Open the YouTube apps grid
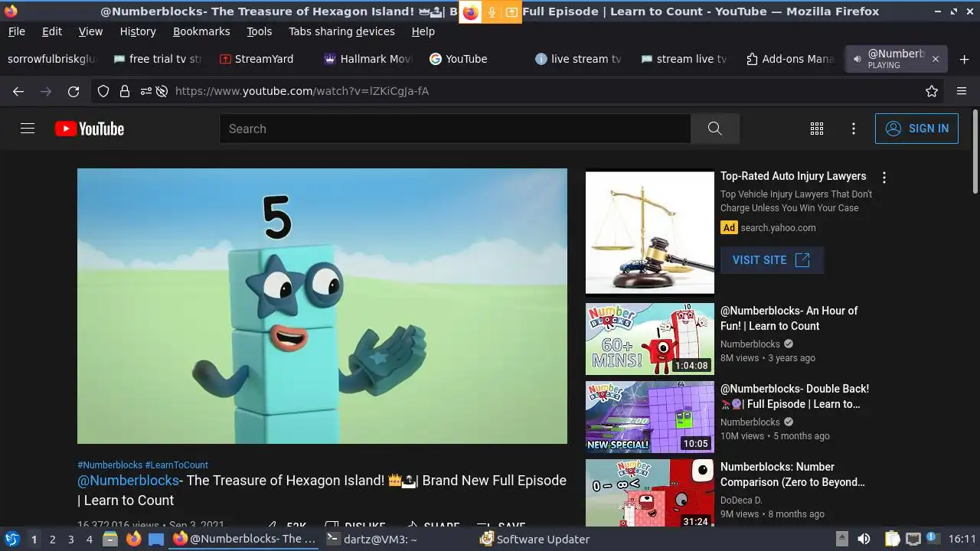This screenshot has height=551, width=980. tap(817, 129)
